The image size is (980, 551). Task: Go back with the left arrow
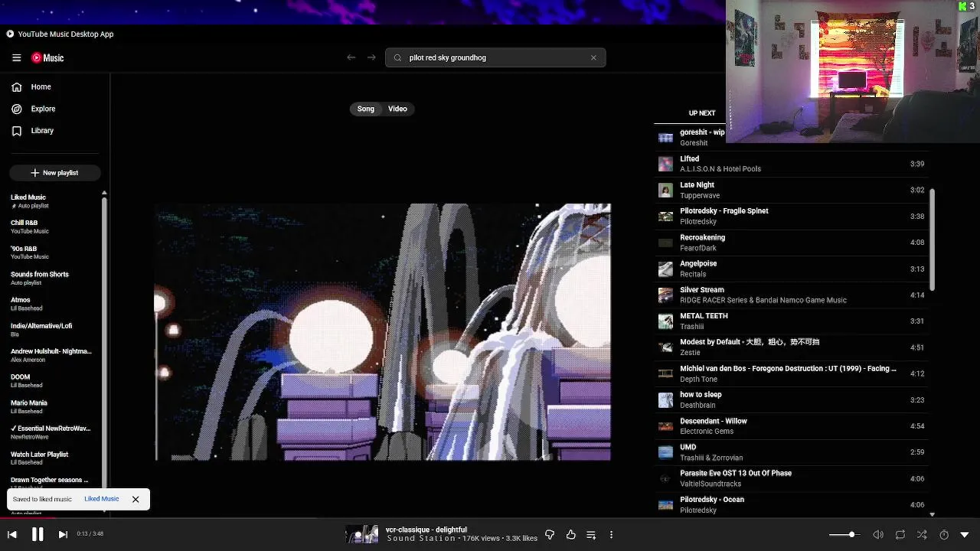click(x=351, y=57)
